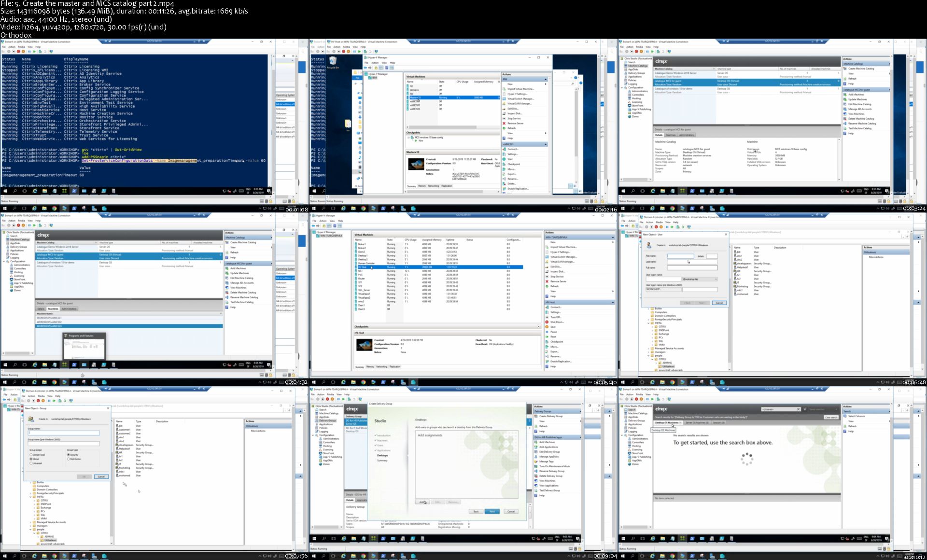In 00:05:40 frame, click Connect action icon
Image resolution: width=927 pixels, height=560 pixels.
coord(547,307)
